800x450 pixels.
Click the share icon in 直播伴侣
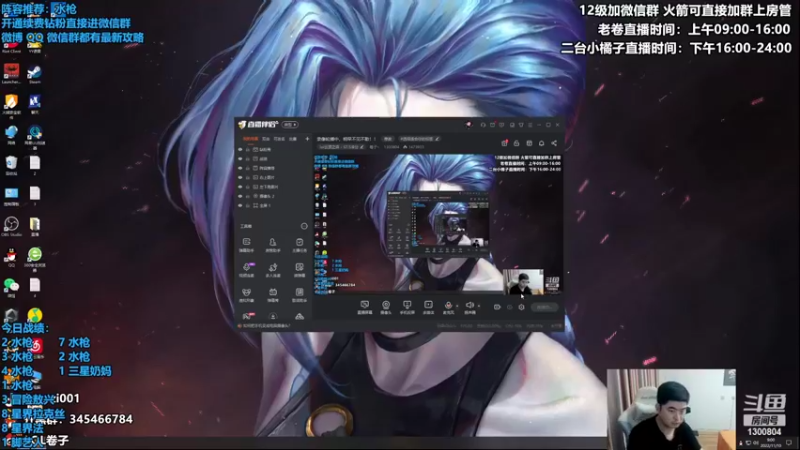tap(554, 143)
